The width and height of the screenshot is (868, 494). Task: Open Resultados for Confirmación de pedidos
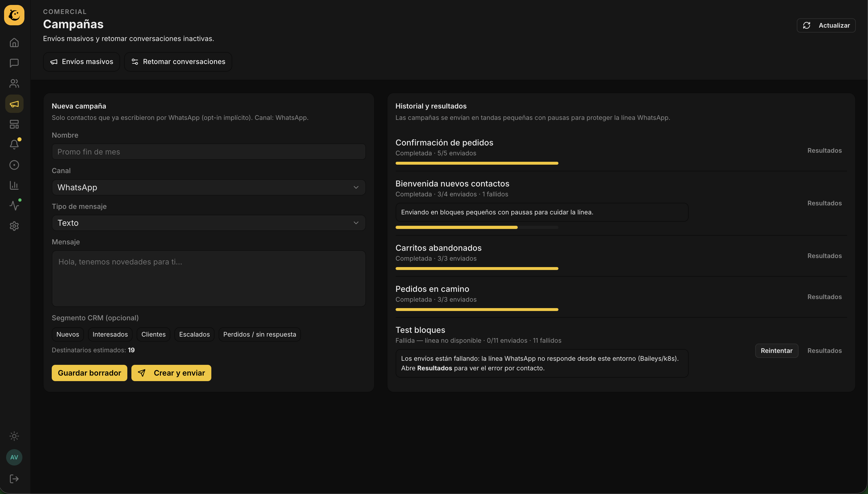pyautogui.click(x=824, y=151)
